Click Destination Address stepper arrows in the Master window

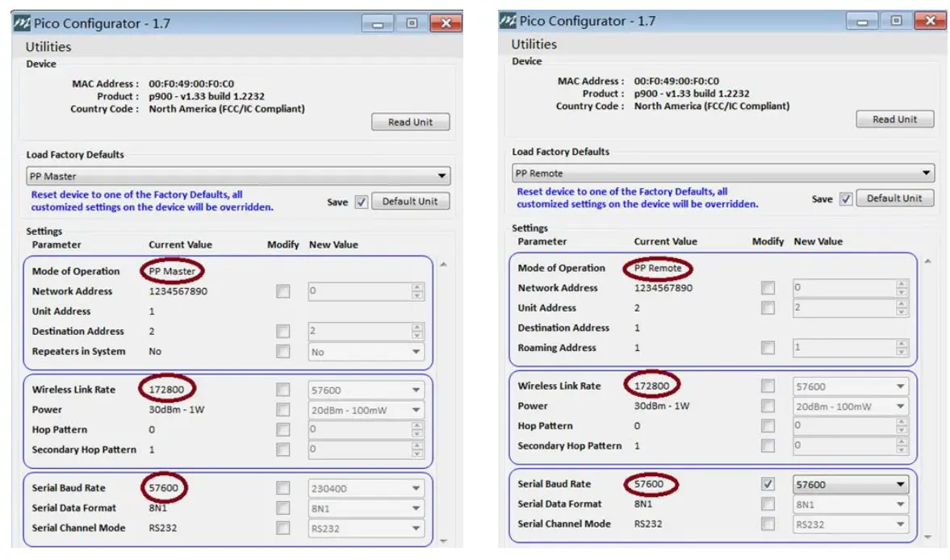pyautogui.click(x=416, y=331)
